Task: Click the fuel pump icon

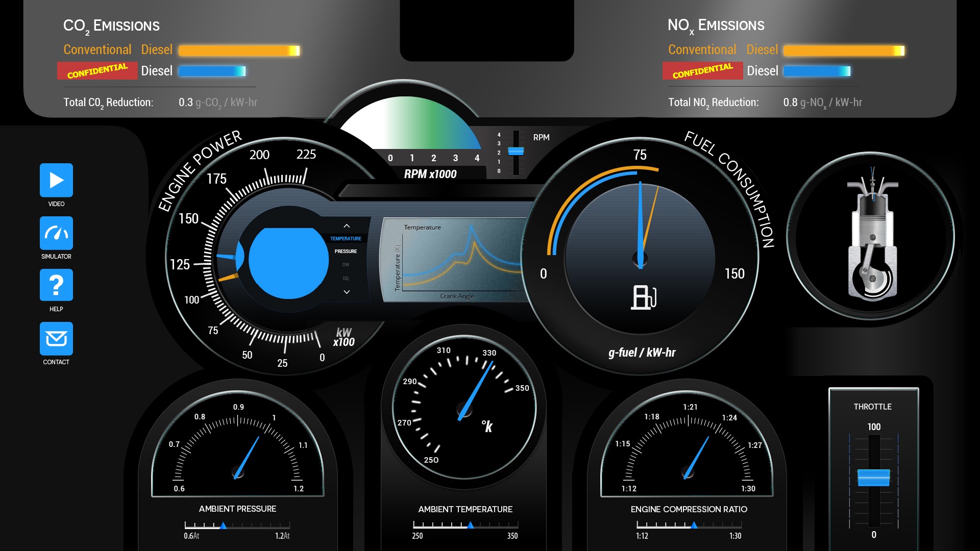Action: pyautogui.click(x=643, y=297)
